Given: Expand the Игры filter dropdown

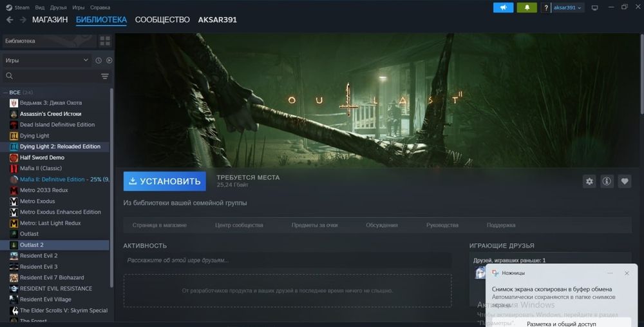Looking at the screenshot, I should [46, 60].
